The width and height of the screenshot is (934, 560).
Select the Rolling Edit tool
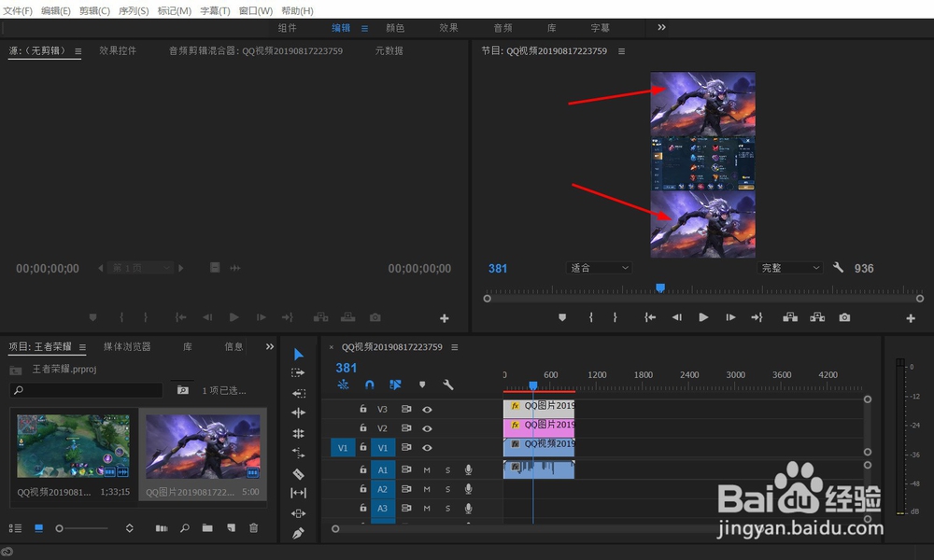tap(299, 413)
